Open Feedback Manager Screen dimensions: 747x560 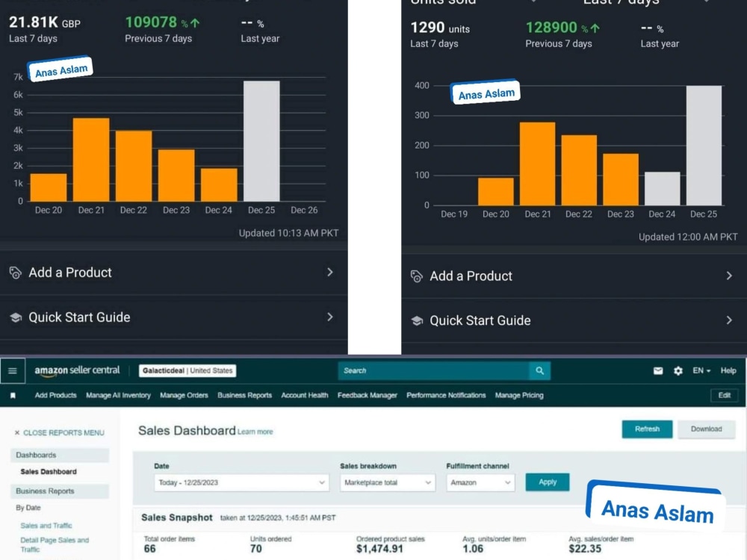tap(368, 395)
